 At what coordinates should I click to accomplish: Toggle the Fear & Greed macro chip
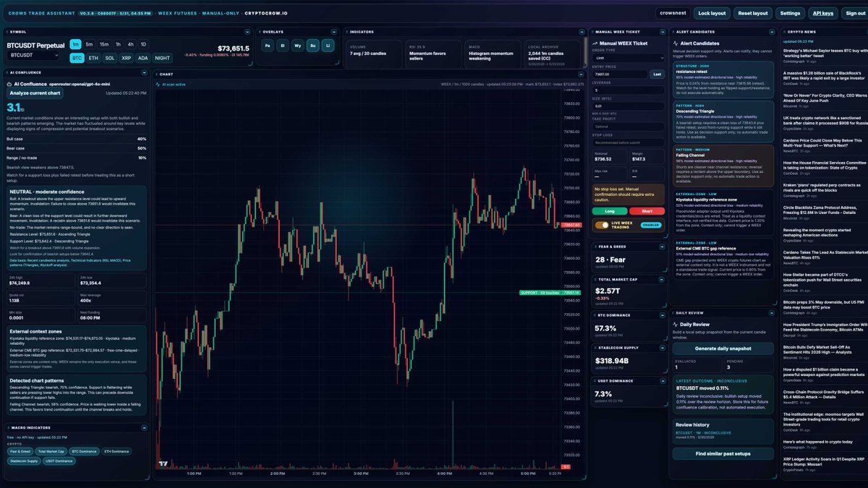(x=20, y=451)
